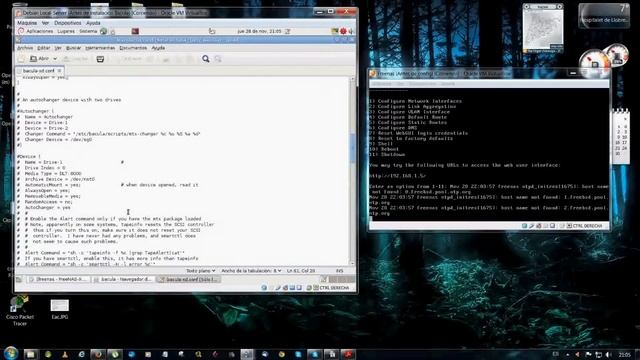
Task: Open the File Explorer taskbar icon
Action: click(x=30, y=354)
